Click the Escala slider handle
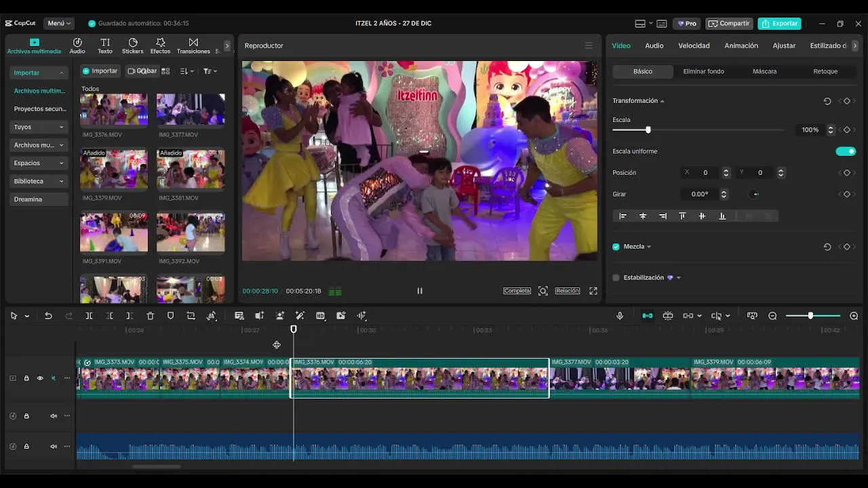This screenshot has height=488, width=868. coord(648,129)
